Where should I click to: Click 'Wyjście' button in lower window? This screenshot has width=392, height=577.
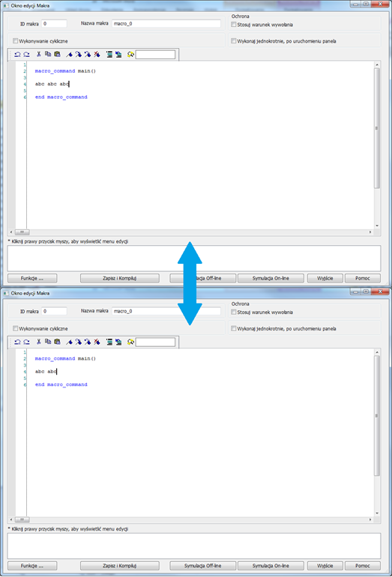click(x=325, y=566)
